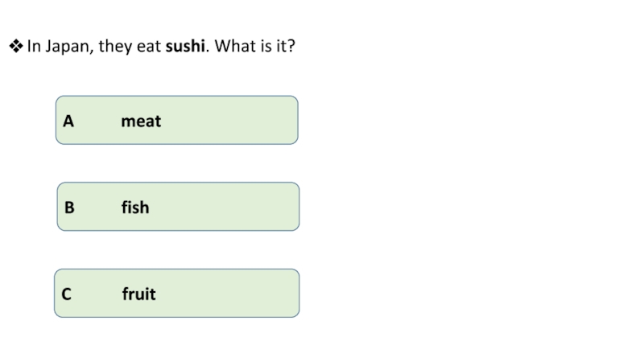Click the letter A label
This screenshot has width=644, height=362.
pos(68,121)
